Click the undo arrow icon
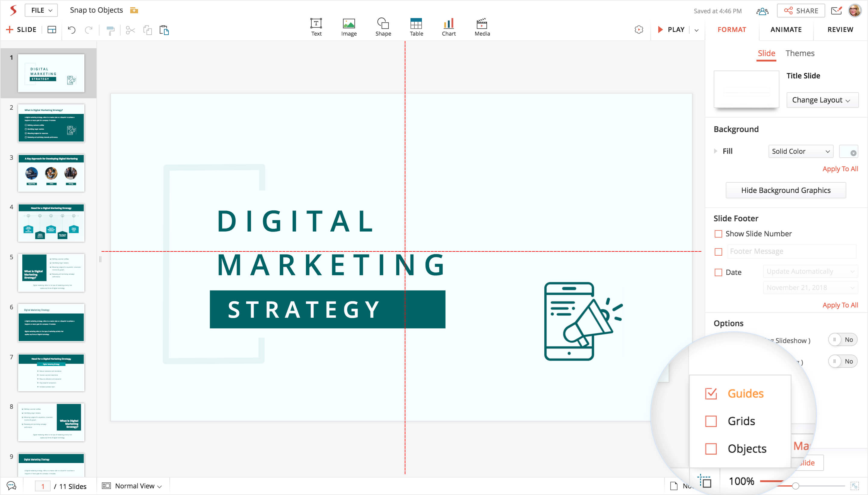 pyautogui.click(x=71, y=30)
